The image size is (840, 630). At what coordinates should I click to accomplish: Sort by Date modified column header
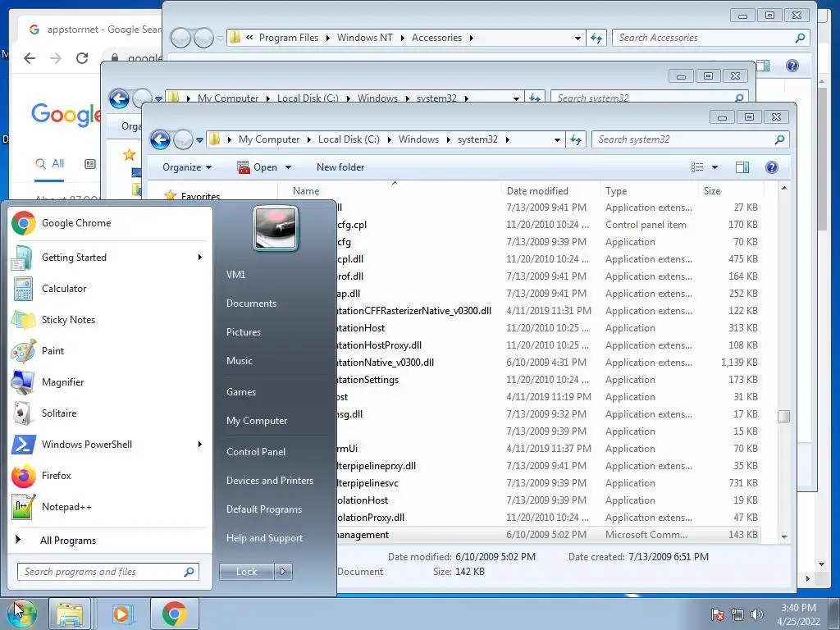point(551,190)
